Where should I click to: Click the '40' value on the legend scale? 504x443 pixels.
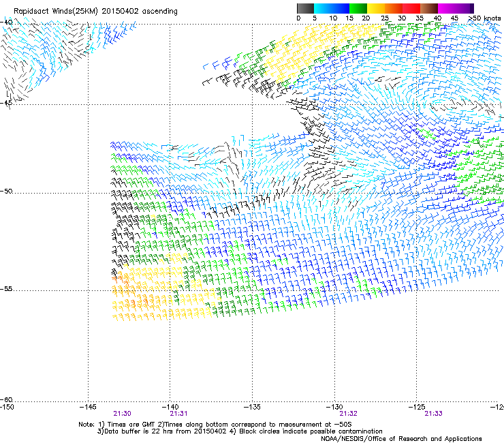(437, 18)
